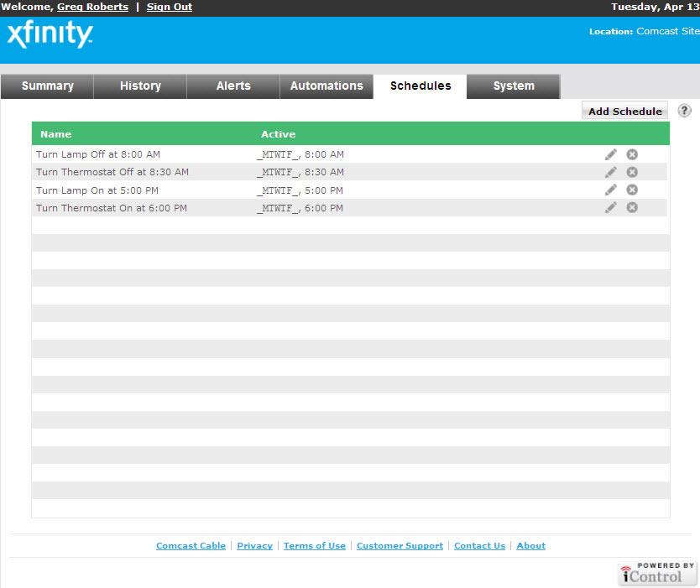Screen dimensions: 700x588
Task: Click the Sign Out link
Action: point(170,7)
